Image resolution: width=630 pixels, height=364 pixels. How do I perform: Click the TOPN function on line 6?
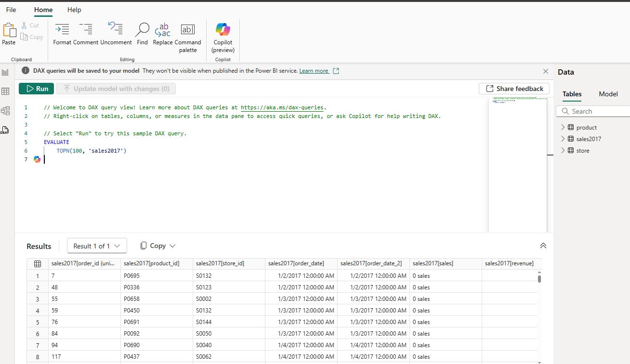click(x=63, y=151)
